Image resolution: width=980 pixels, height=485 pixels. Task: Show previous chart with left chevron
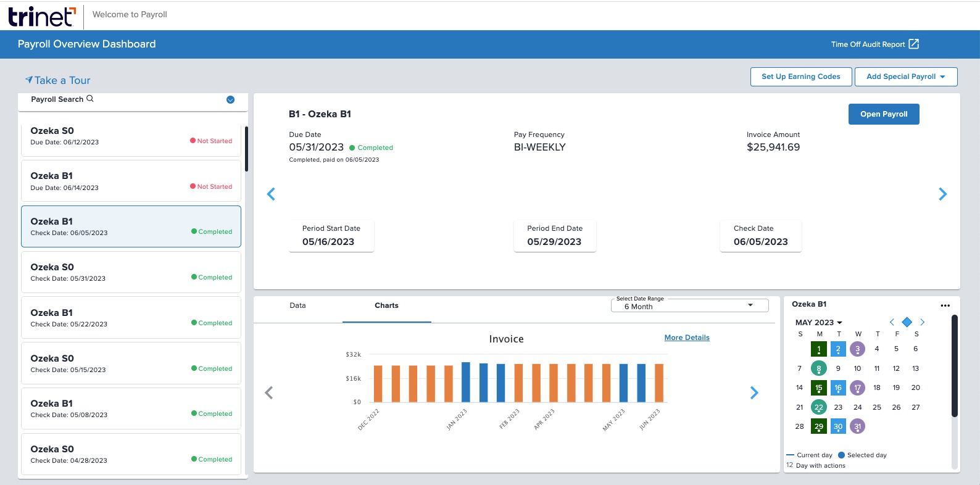269,392
